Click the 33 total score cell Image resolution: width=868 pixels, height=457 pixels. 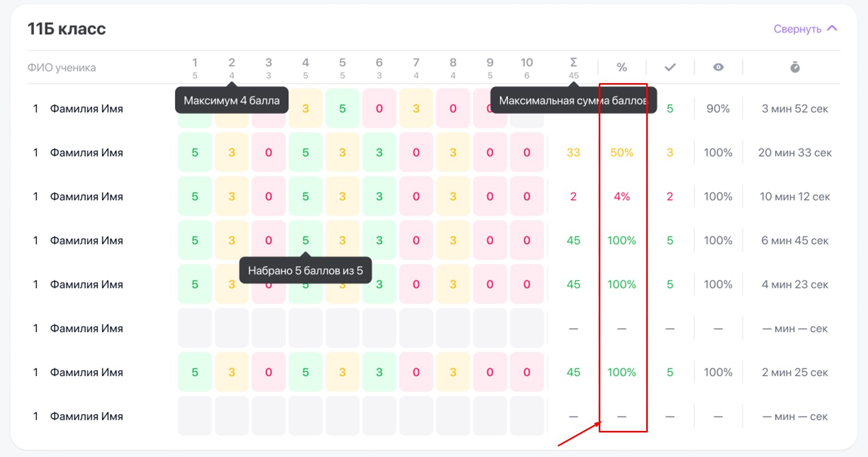click(x=573, y=153)
